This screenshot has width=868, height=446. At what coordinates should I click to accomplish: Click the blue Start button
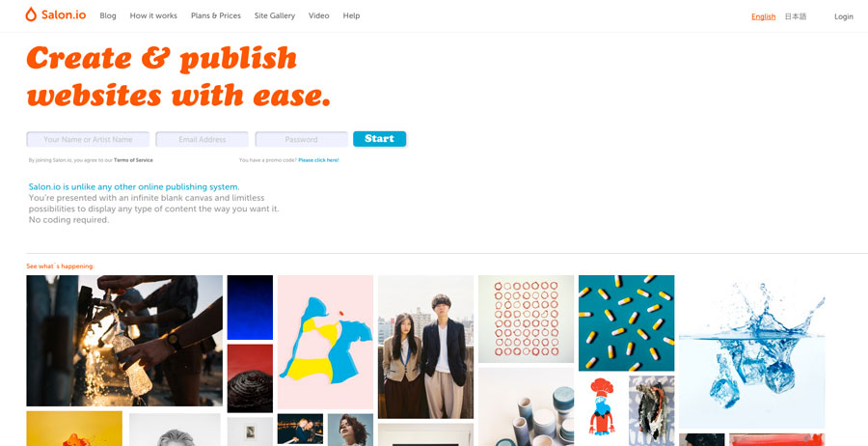pyautogui.click(x=380, y=139)
